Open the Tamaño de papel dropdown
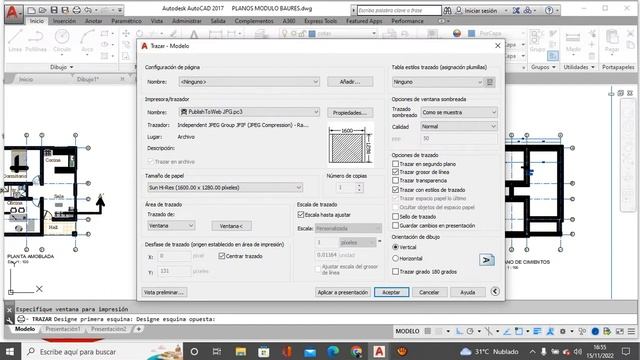 pos(224,187)
